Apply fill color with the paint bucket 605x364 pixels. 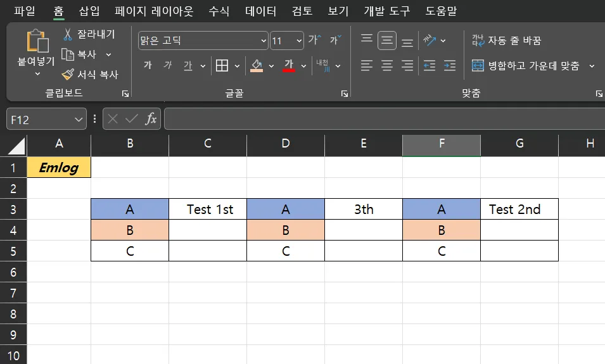257,66
